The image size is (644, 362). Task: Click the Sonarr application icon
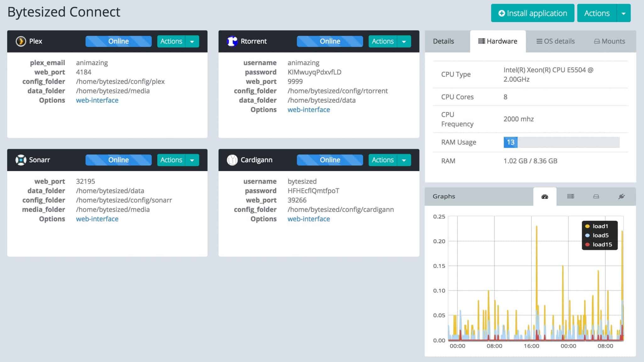pyautogui.click(x=21, y=160)
